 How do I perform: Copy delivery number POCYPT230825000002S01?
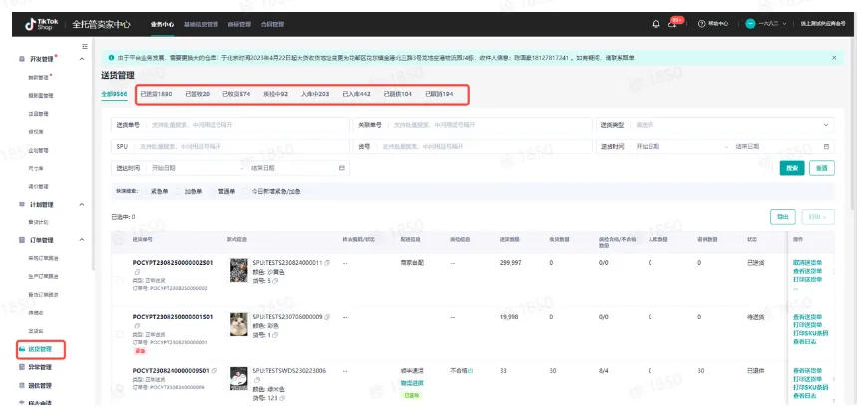point(136,272)
